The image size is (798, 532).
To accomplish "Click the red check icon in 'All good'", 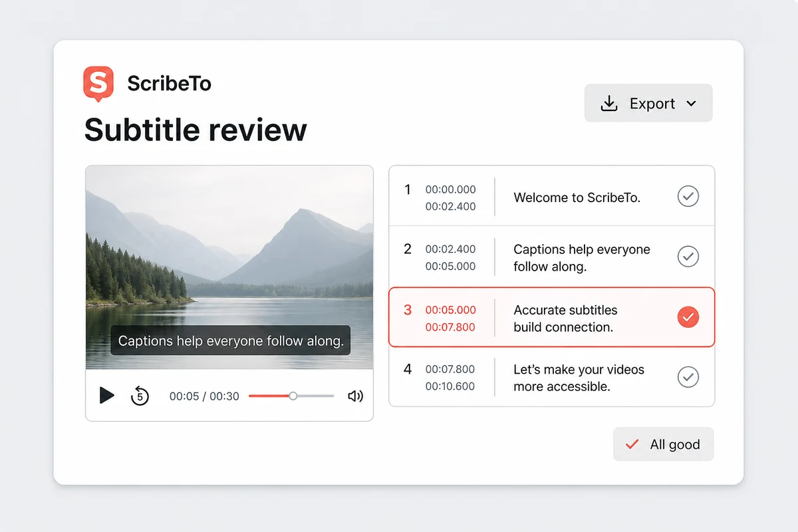I will tap(632, 444).
